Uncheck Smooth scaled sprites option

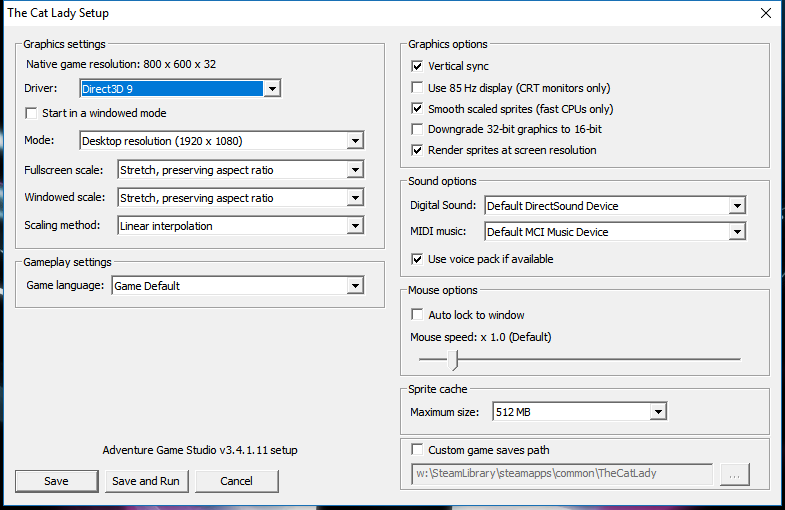pos(417,109)
